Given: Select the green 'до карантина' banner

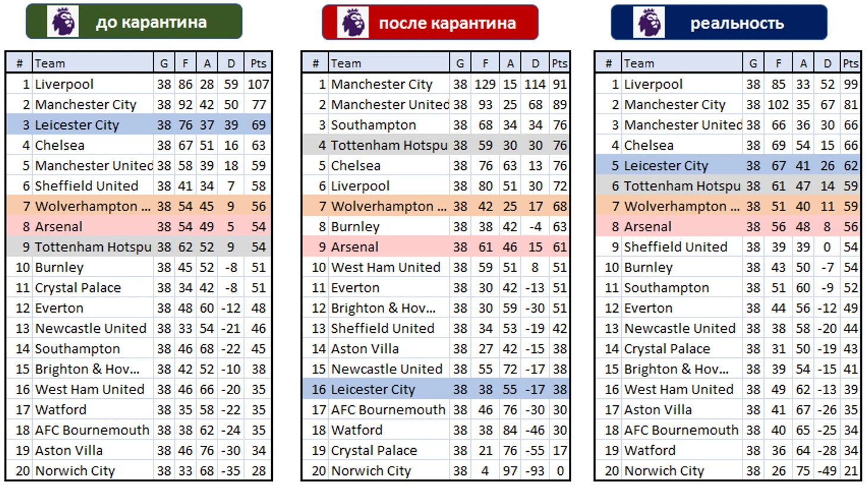Looking at the screenshot, I should pos(134,21).
